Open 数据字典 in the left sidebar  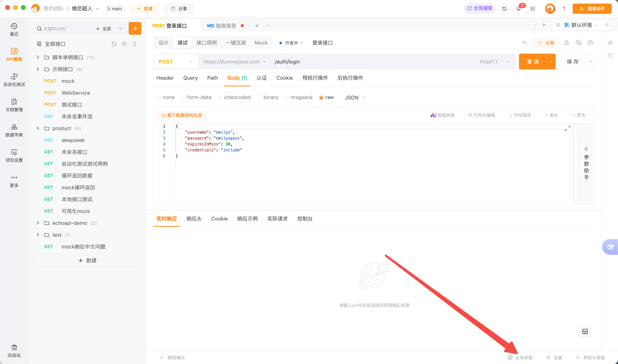[x=14, y=131]
